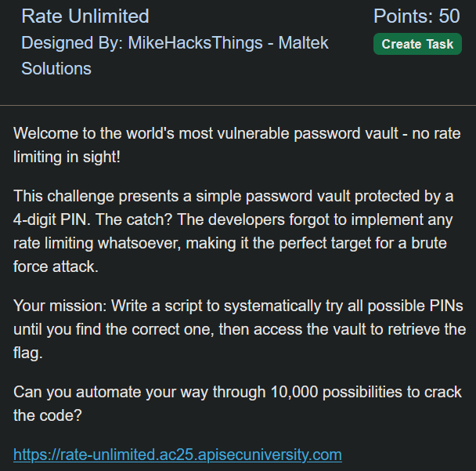Click the "Points: 50" label
Image resolution: width=476 pixels, height=471 pixels.
tap(416, 16)
